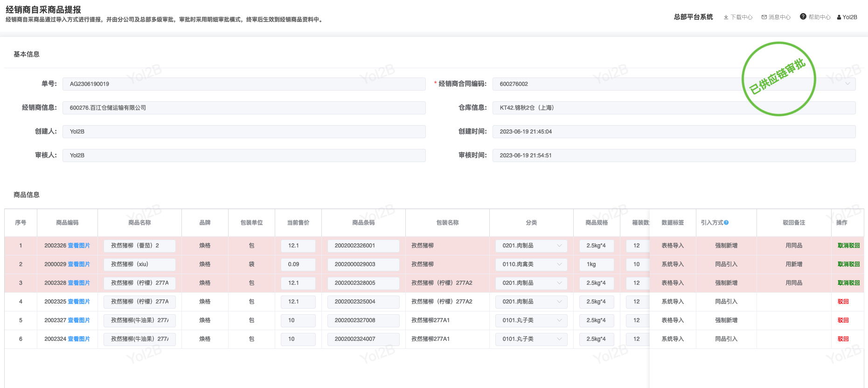Click the help icon next to 引入方式

click(726, 223)
